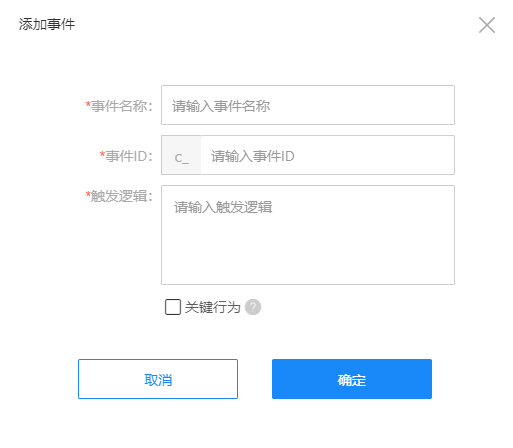
Task: Click the 请输入触发逻辑 placeholder text
Action: [223, 207]
